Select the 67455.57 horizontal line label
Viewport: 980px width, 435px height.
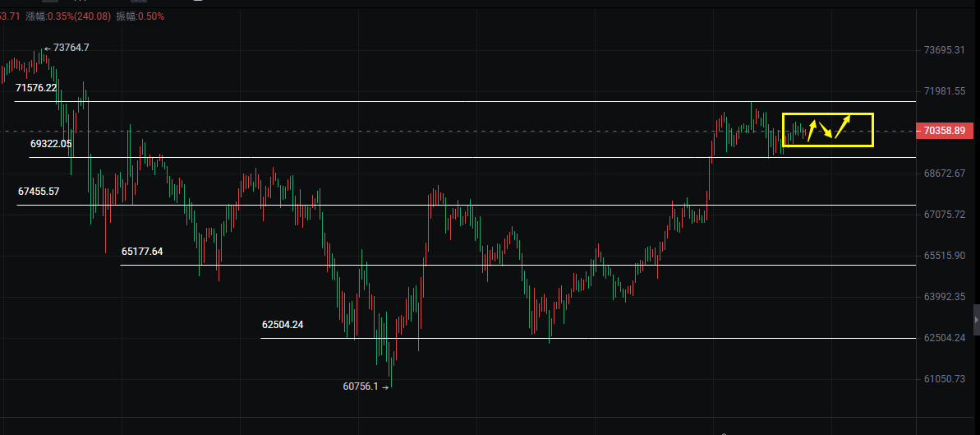[39, 192]
